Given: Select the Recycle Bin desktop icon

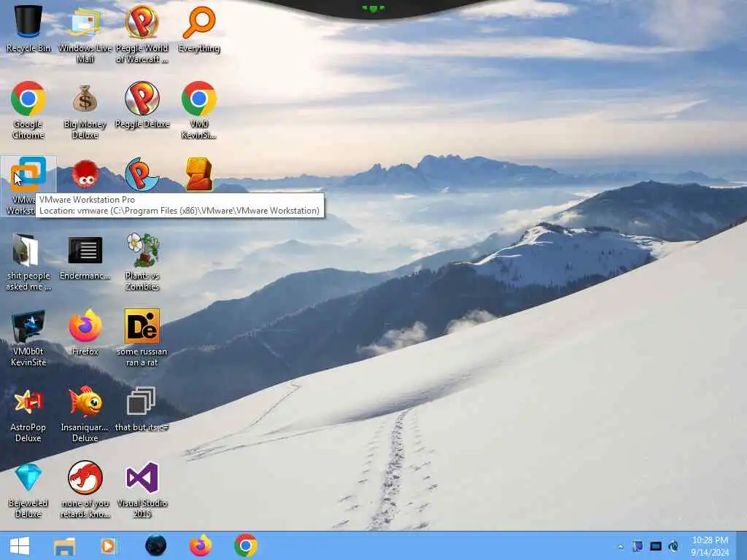Looking at the screenshot, I should point(28,28).
